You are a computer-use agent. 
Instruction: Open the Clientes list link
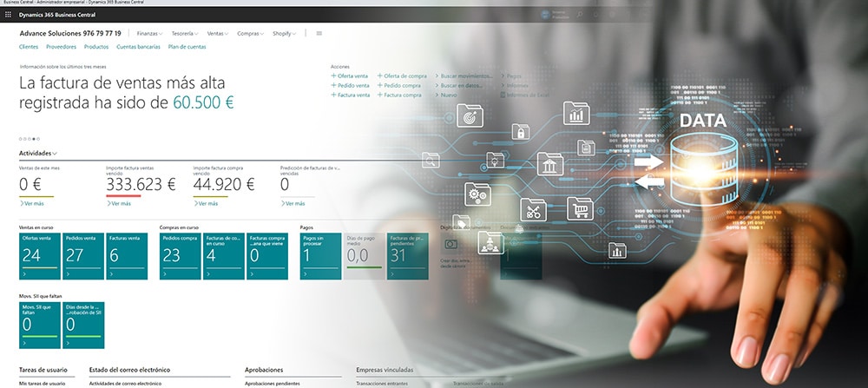pos(29,47)
